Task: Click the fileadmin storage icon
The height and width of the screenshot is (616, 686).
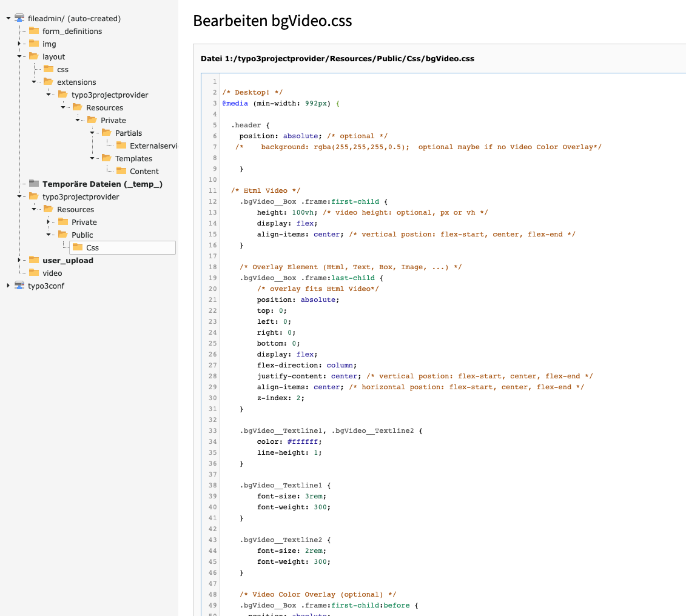Action: (19, 18)
